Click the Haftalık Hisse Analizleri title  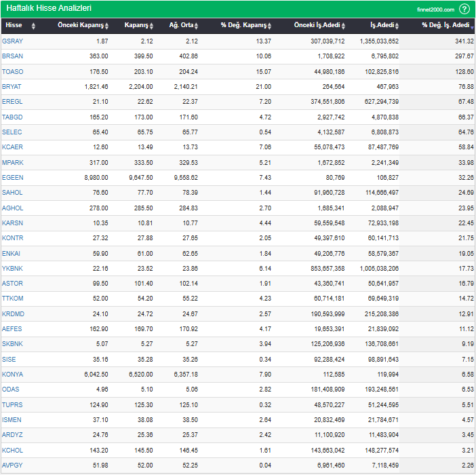(49, 8)
